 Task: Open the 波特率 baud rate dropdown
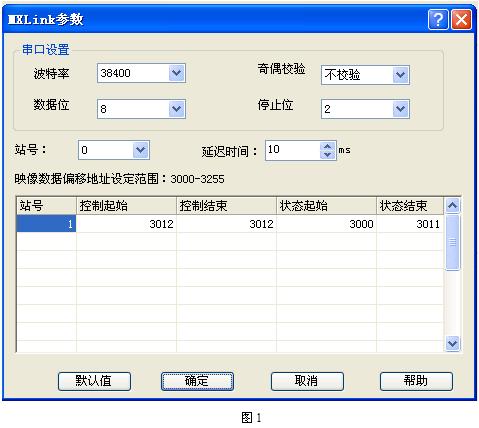[x=176, y=73]
